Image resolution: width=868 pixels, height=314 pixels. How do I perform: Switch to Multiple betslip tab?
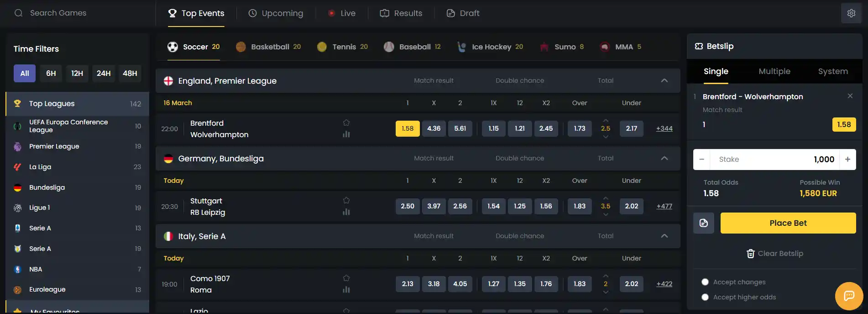pos(774,71)
